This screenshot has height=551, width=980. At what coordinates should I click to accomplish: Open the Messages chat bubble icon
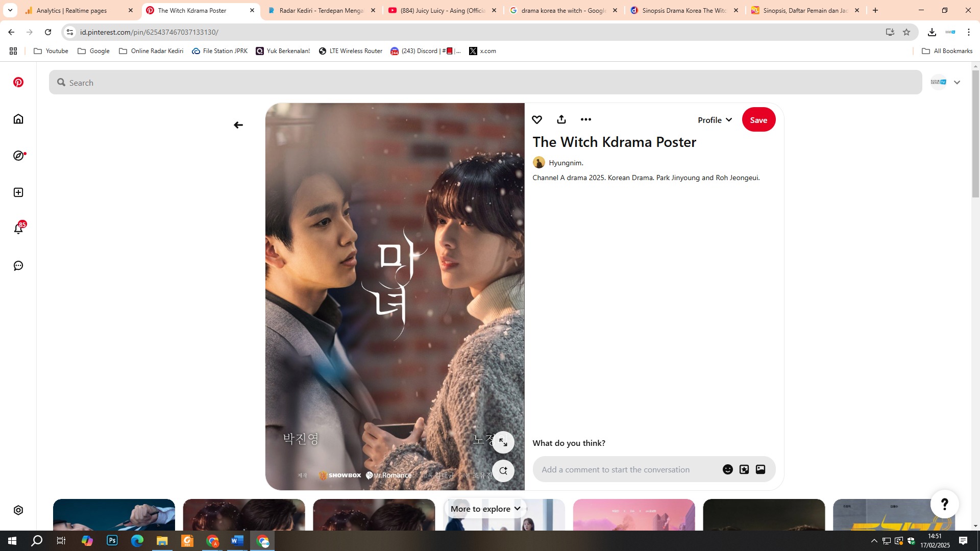pyautogui.click(x=18, y=266)
